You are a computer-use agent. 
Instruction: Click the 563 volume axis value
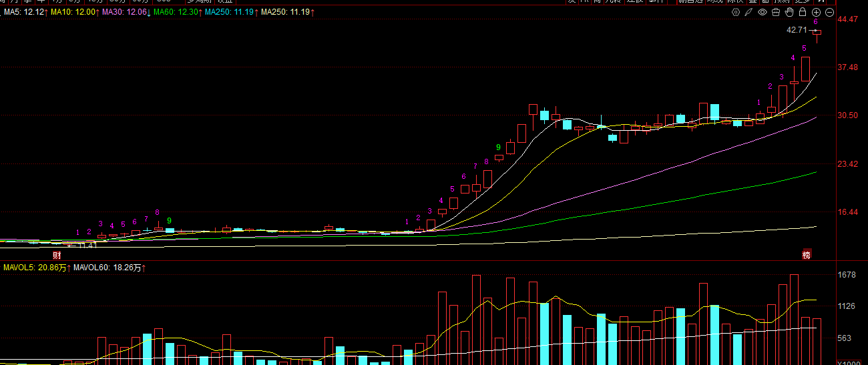(x=845, y=338)
